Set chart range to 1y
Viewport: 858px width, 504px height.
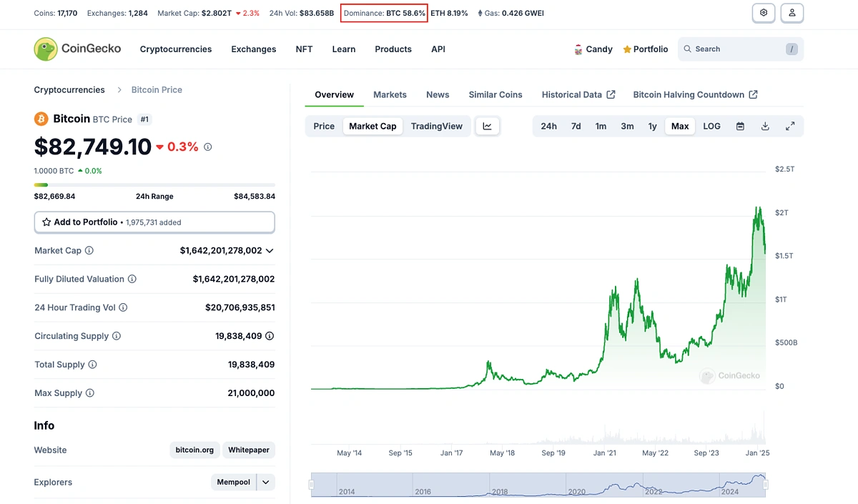point(652,126)
